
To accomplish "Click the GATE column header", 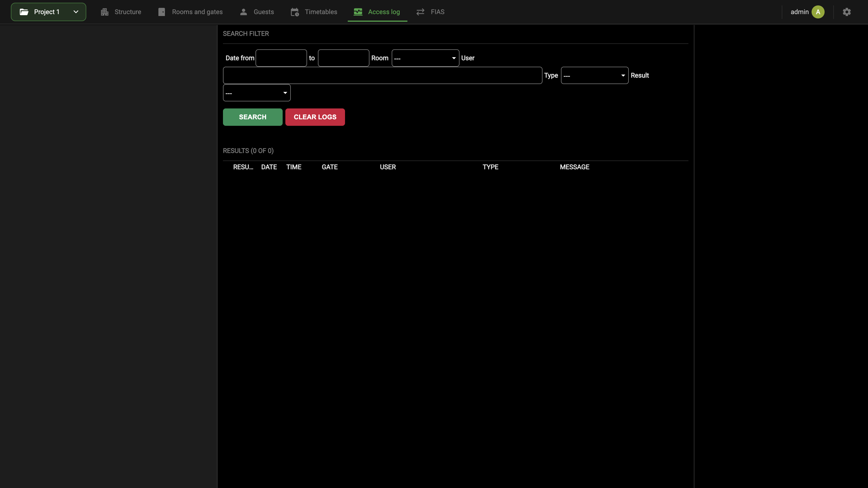I will [x=329, y=167].
